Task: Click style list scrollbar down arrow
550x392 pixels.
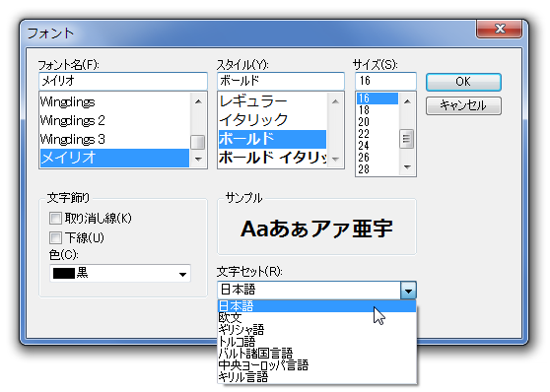Action: point(335,160)
